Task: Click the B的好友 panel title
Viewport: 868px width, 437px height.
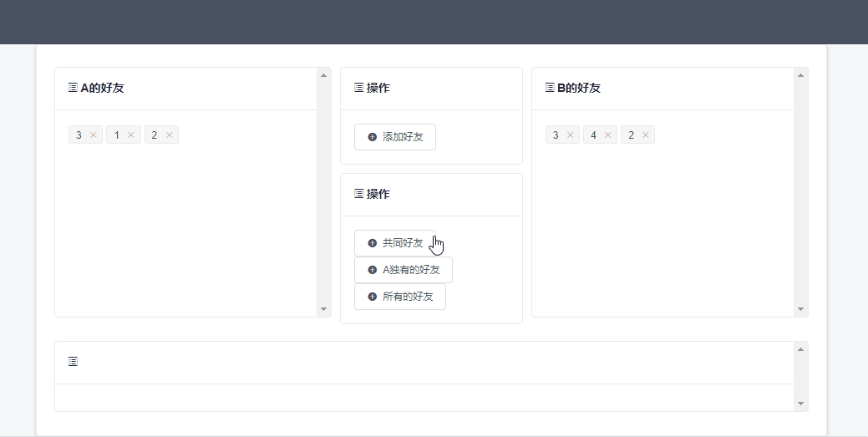Action: pyautogui.click(x=579, y=88)
